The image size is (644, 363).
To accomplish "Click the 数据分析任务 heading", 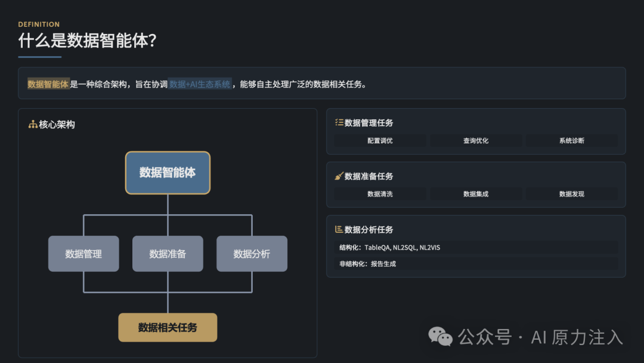I will 369,229.
